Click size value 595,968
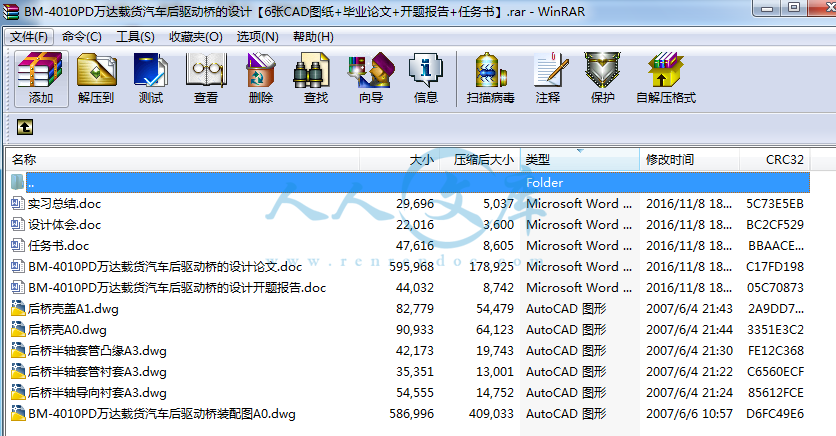This screenshot has width=836, height=436. point(411,267)
